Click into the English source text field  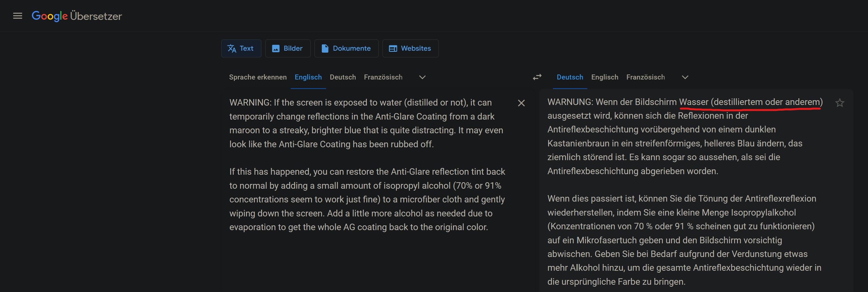click(x=367, y=165)
